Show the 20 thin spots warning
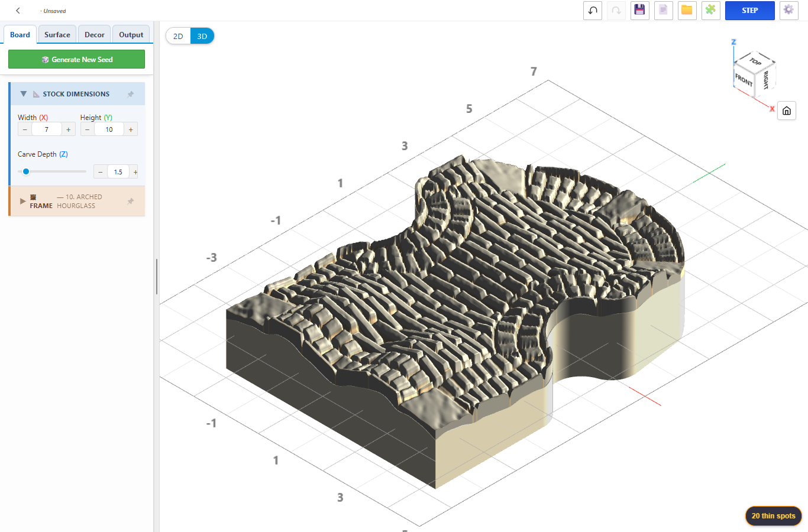Image resolution: width=808 pixels, height=532 pixels. pyautogui.click(x=774, y=516)
